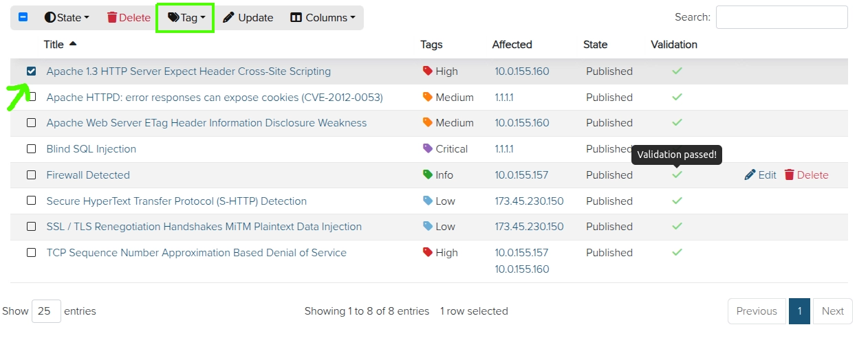The height and width of the screenshot is (338, 868).
Task: Open Apache 1.3 HTTP Server Expect Header issue
Action: click(188, 71)
